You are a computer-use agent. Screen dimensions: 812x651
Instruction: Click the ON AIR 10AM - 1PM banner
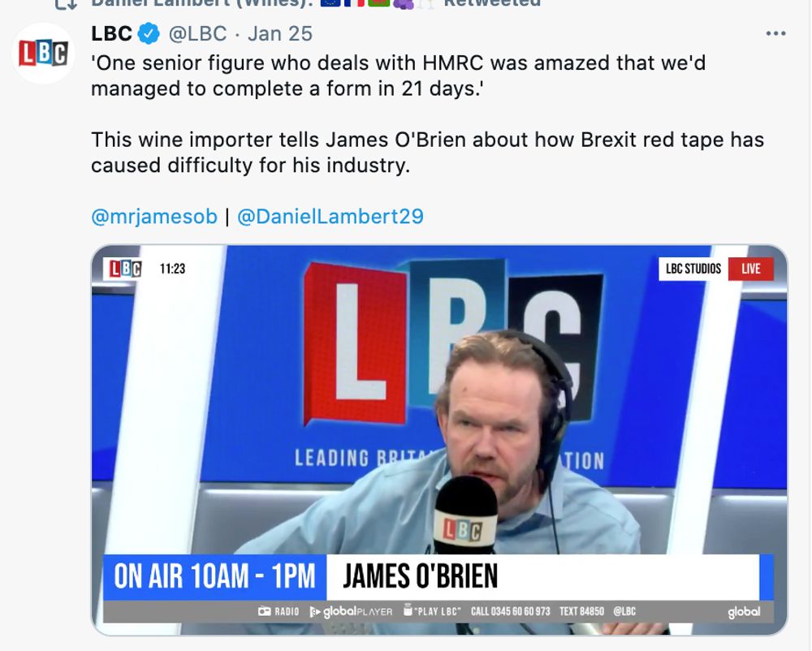pos(214,577)
